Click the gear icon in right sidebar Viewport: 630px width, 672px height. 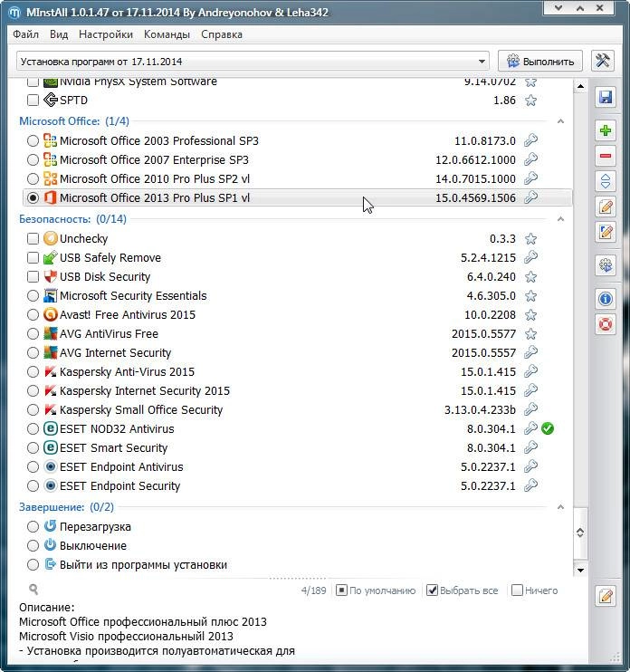click(606, 265)
